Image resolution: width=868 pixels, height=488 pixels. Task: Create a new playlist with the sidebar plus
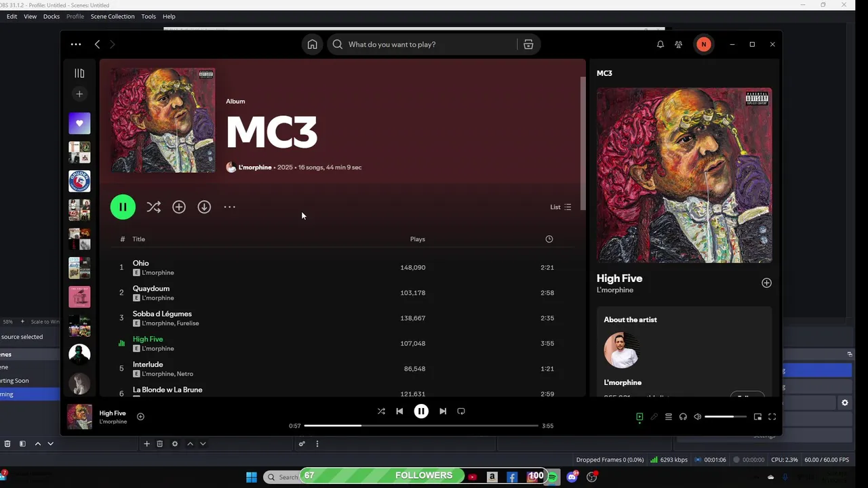coord(79,94)
